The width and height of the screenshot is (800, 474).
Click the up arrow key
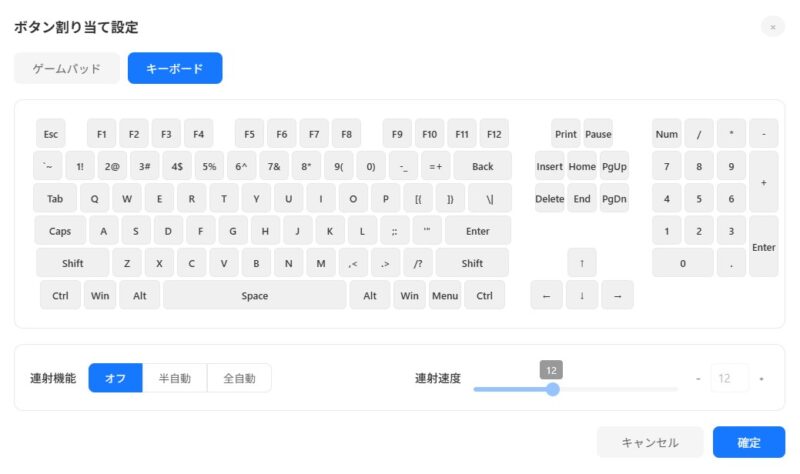point(582,263)
